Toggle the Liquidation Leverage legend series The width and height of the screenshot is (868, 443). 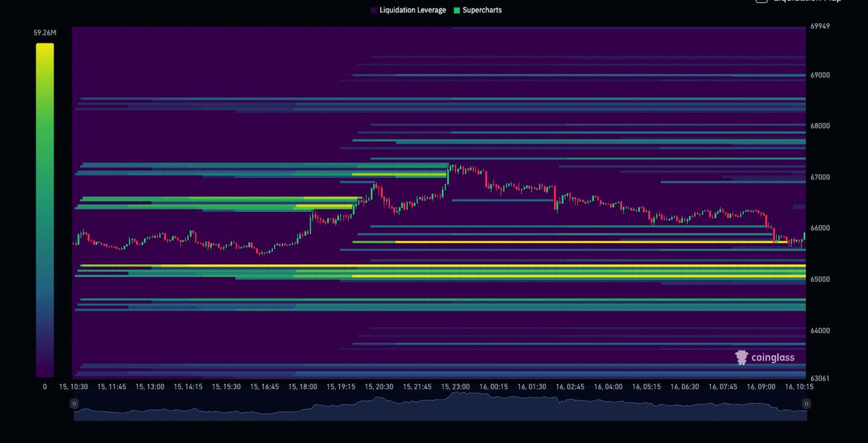point(408,10)
